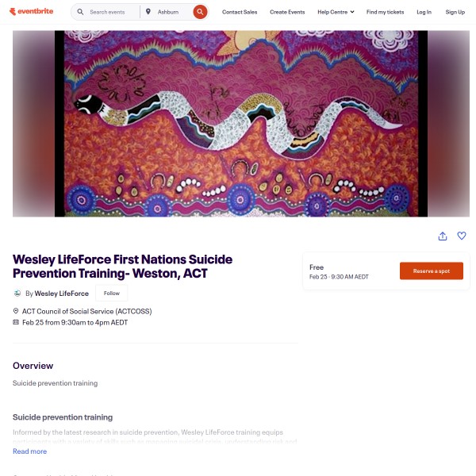
Task: Click Log In
Action: (424, 12)
